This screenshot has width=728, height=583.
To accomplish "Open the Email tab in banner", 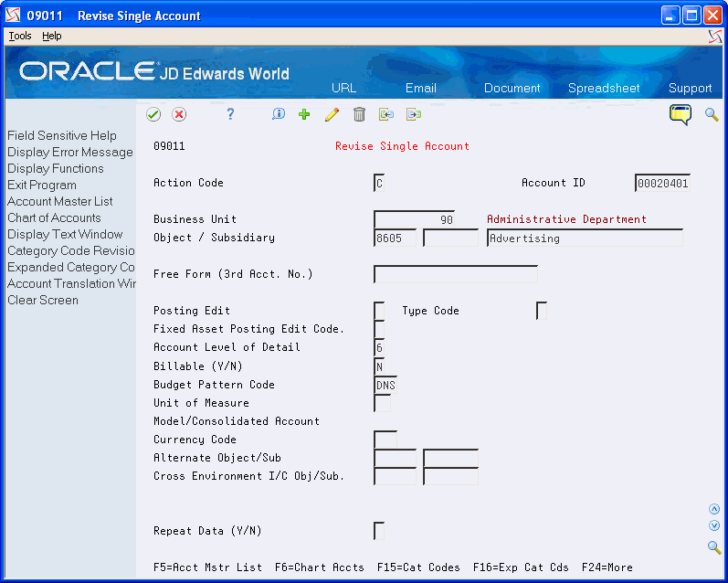I will (421, 88).
